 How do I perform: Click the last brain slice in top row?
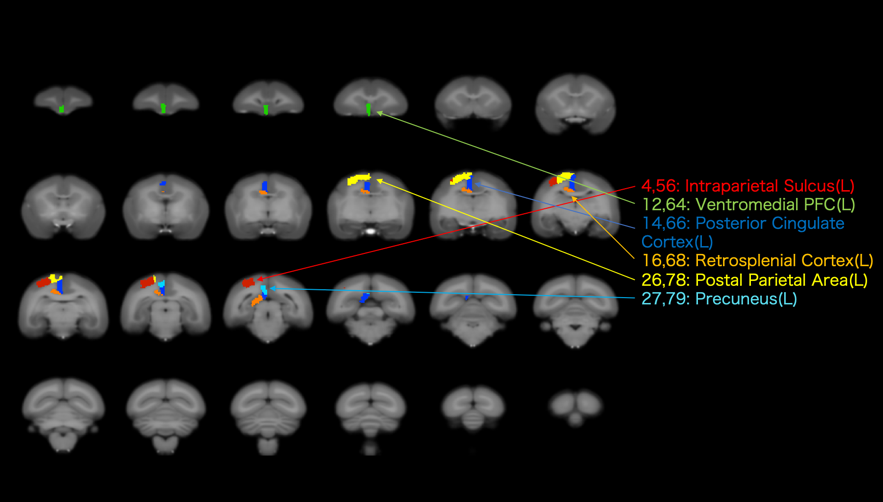click(x=569, y=101)
